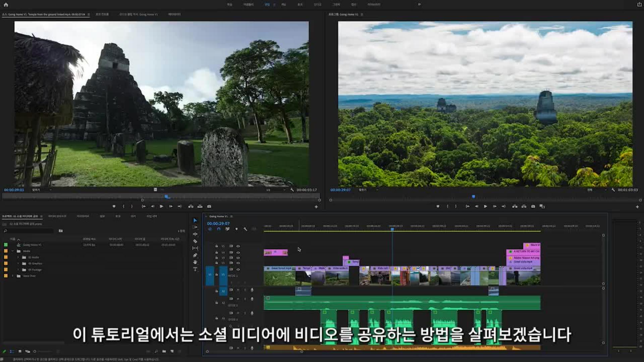Screen dimensions: 644x362
Task: Toggle snap magnet in timeline
Action: click(x=219, y=229)
